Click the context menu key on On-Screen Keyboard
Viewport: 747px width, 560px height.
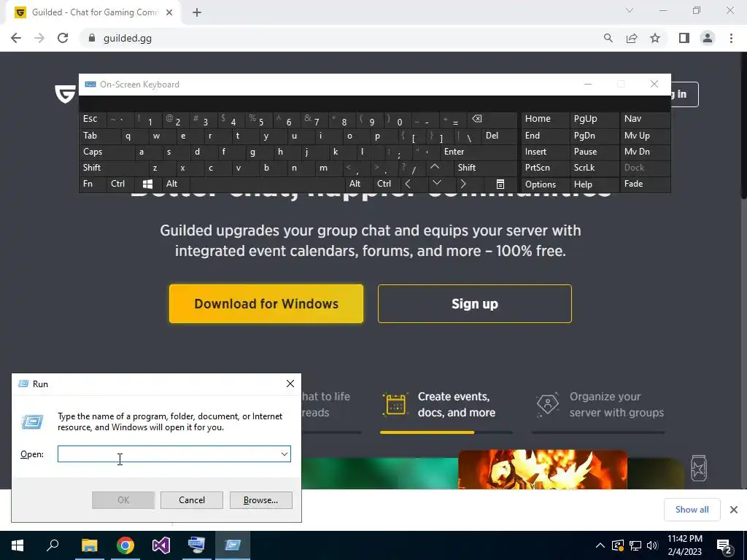500,184
